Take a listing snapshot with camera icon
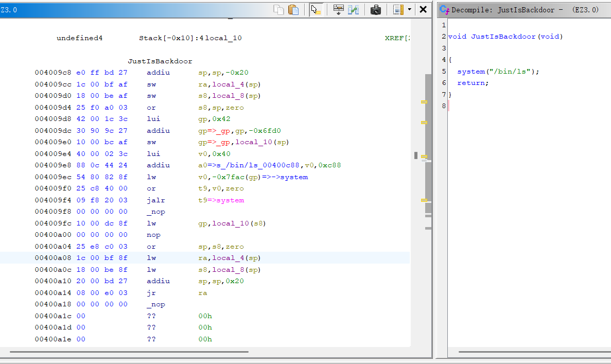 coord(376,9)
